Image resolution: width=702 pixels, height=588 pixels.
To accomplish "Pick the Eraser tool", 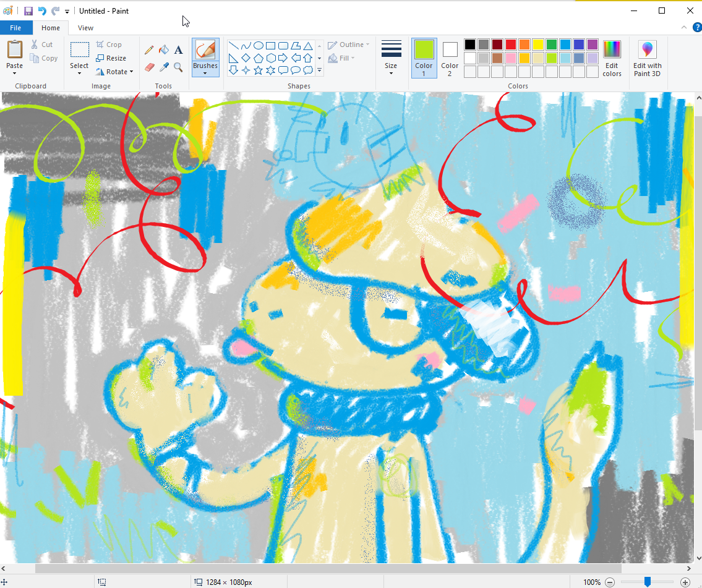I will (x=149, y=67).
